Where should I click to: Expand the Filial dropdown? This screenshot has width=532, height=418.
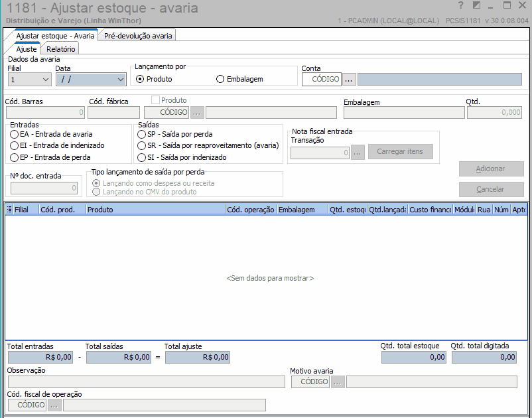46,80
